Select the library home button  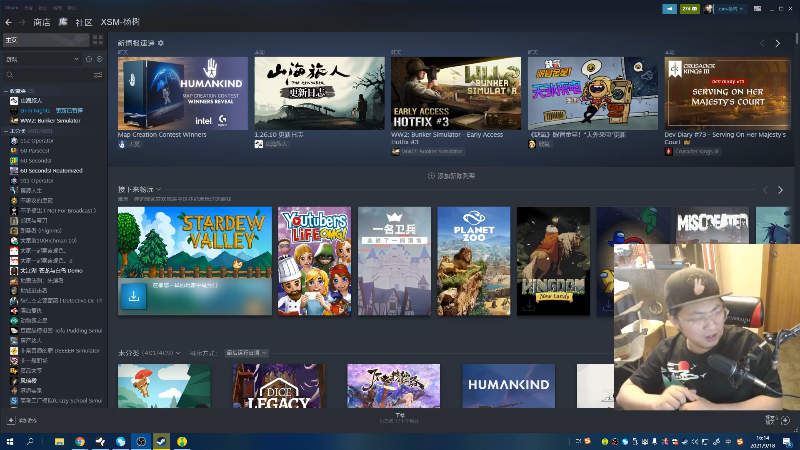tap(46, 40)
